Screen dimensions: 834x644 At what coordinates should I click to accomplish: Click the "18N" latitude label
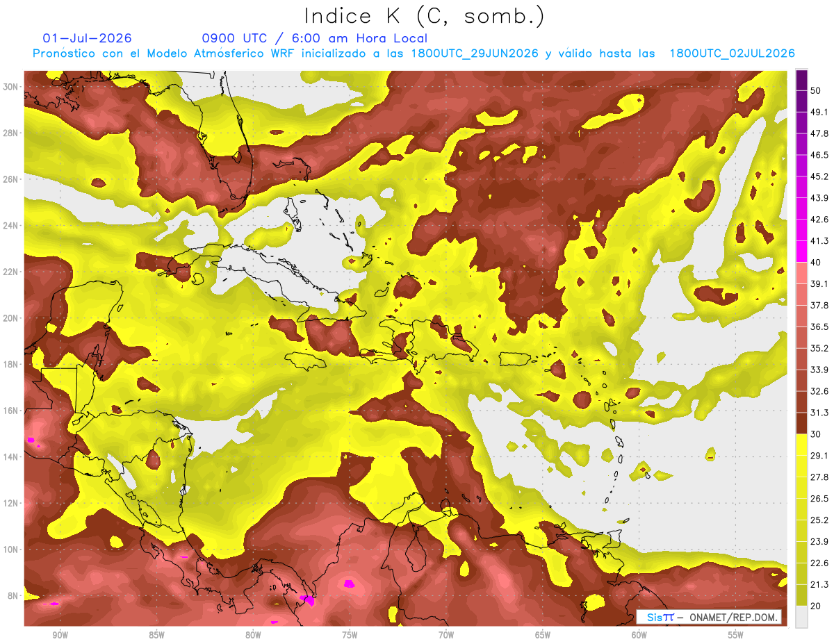click(x=12, y=364)
